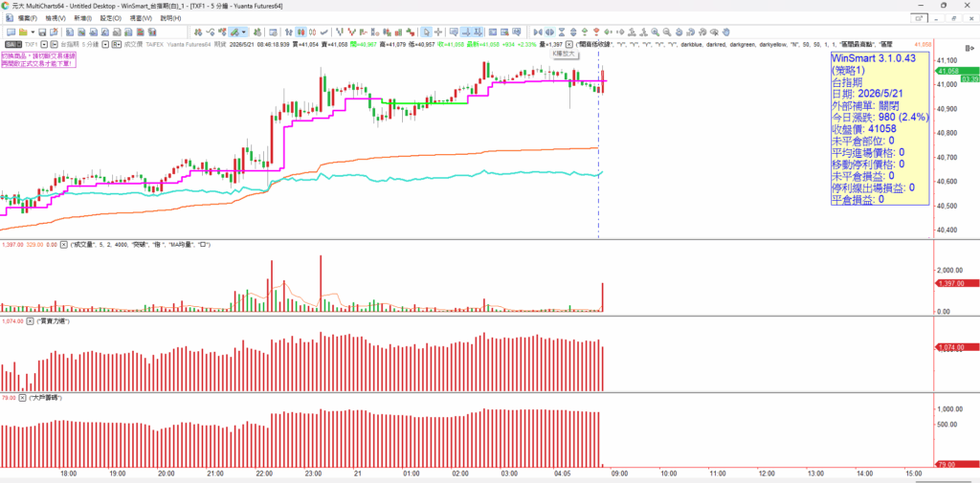This screenshot has width=980, height=483.
Task: Toggle the X box beside 大戶籌碼 indicator
Action: (23, 397)
